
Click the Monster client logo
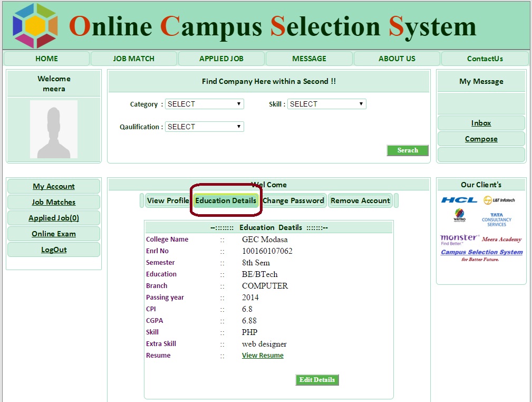[x=459, y=240]
